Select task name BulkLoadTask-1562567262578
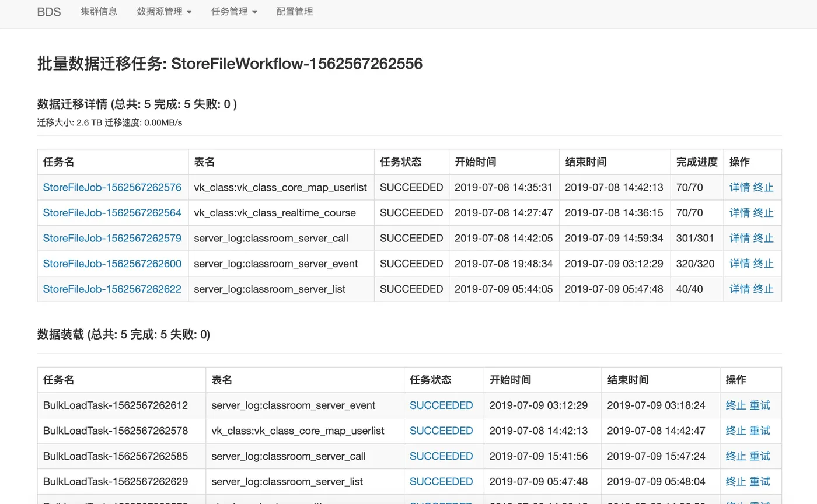 click(116, 430)
